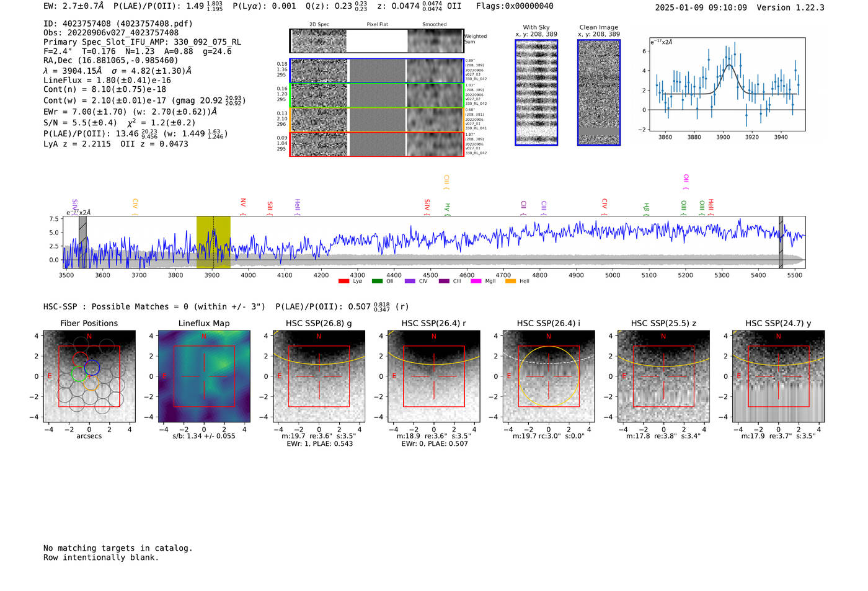
Task: Open the HSC SSP(25.5) z cutout
Action: click(663, 376)
